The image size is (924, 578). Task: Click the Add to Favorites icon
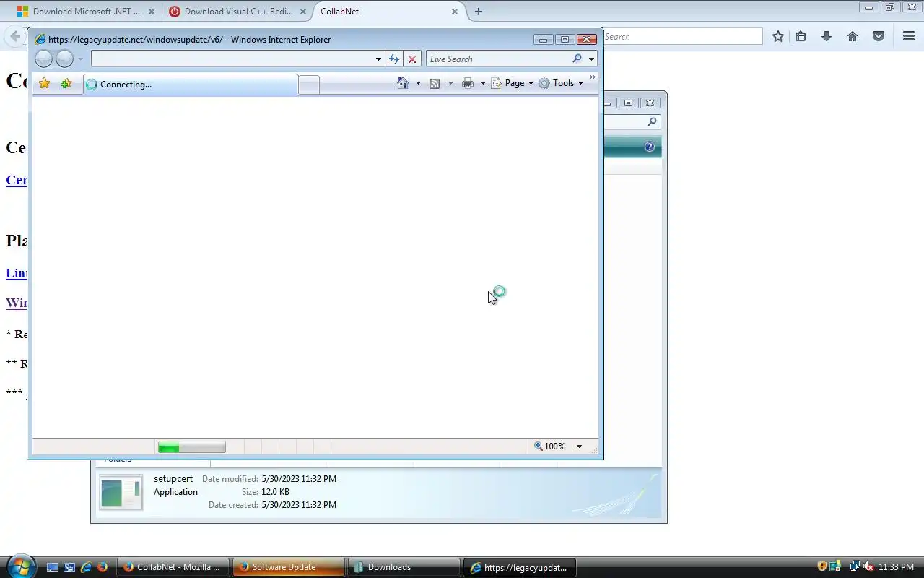(x=66, y=84)
